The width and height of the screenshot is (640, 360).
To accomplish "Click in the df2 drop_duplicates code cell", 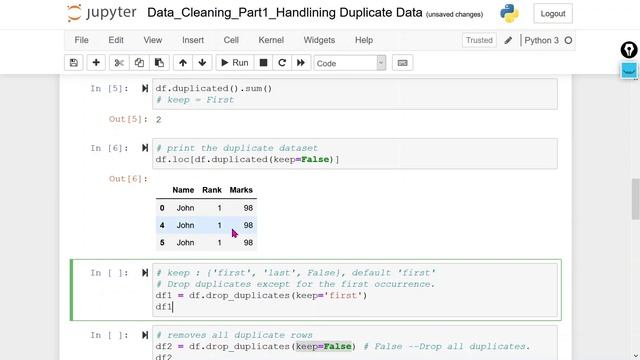I will click(355, 343).
